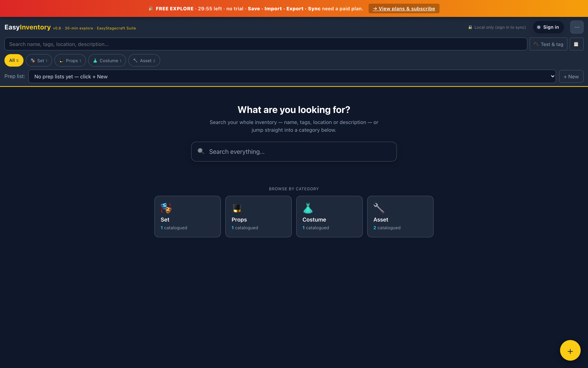Viewport: 588px width, 368px height.
Task: Create a new prep list with + New
Action: click(x=571, y=76)
